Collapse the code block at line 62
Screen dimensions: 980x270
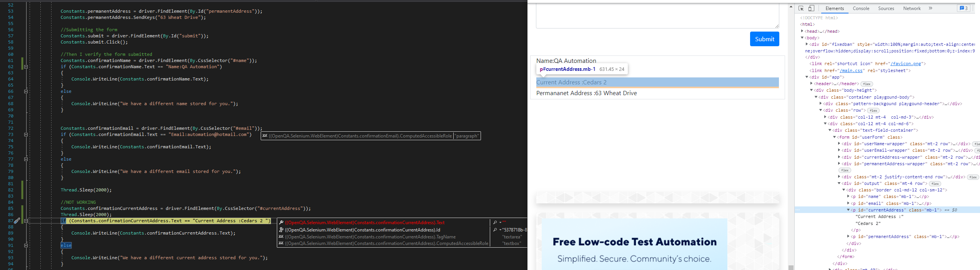pyautogui.click(x=26, y=67)
